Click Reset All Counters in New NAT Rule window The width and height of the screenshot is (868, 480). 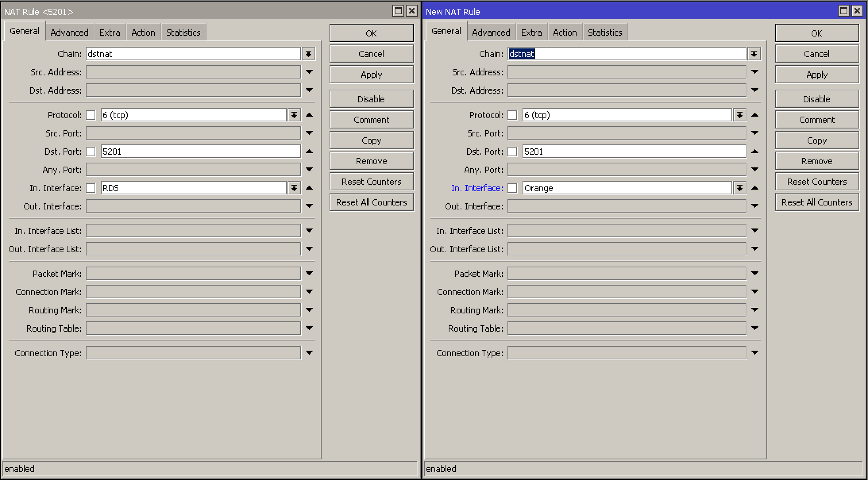pos(817,202)
